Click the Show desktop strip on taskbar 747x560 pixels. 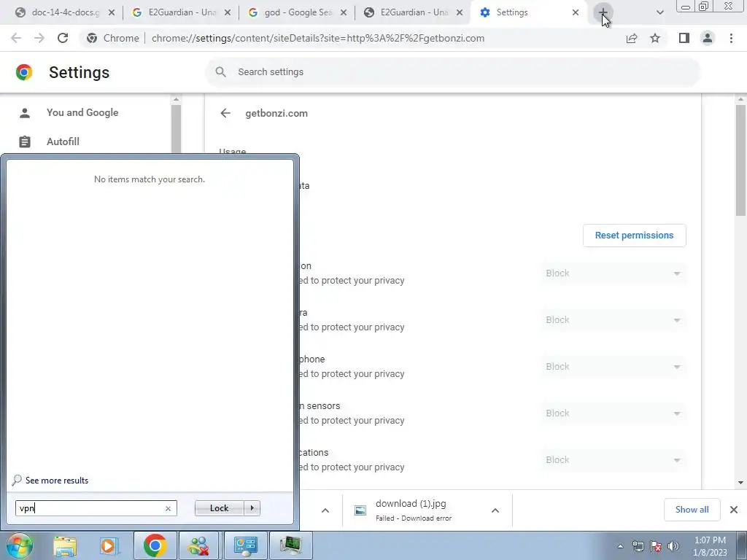[x=742, y=545]
